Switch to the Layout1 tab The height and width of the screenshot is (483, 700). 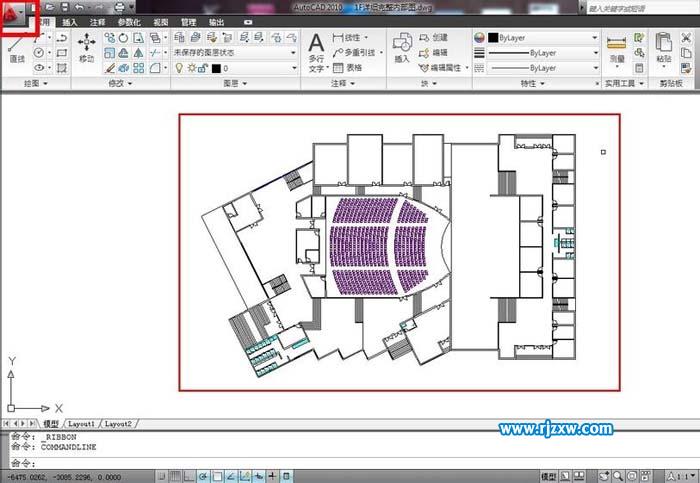point(81,424)
